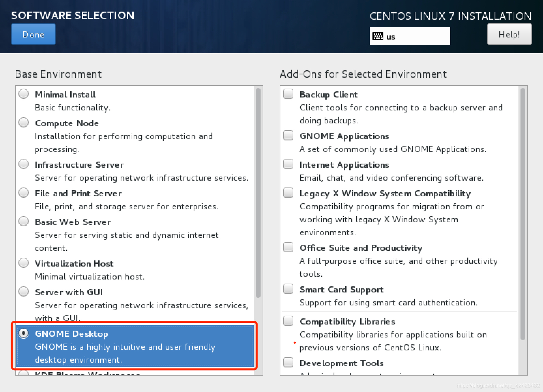Check the Development Tools add-on
543x392 pixels.
point(288,362)
